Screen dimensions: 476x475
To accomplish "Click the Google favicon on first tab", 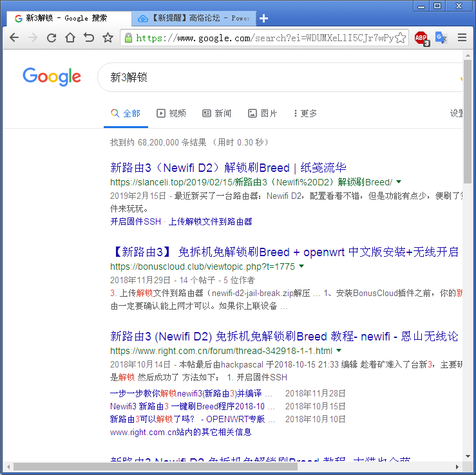I will tap(19, 19).
